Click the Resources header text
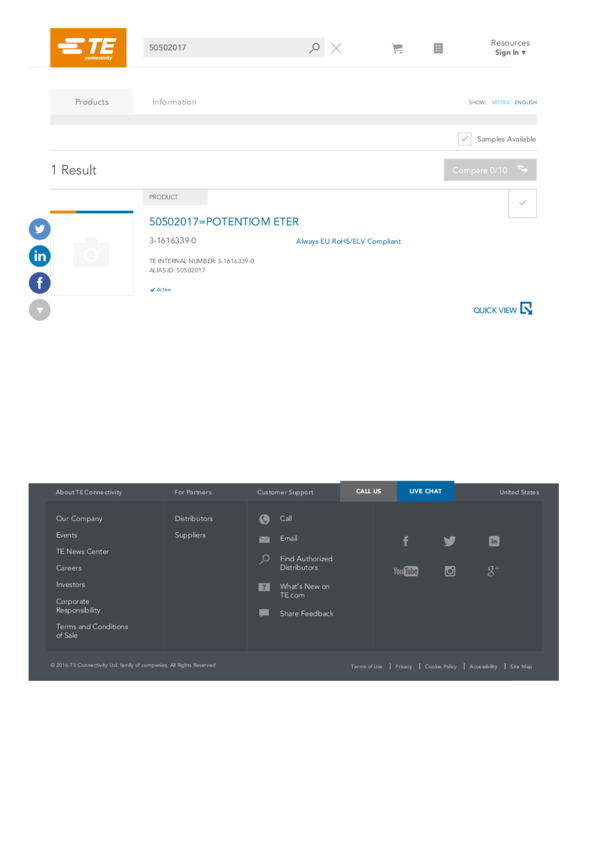 point(510,43)
